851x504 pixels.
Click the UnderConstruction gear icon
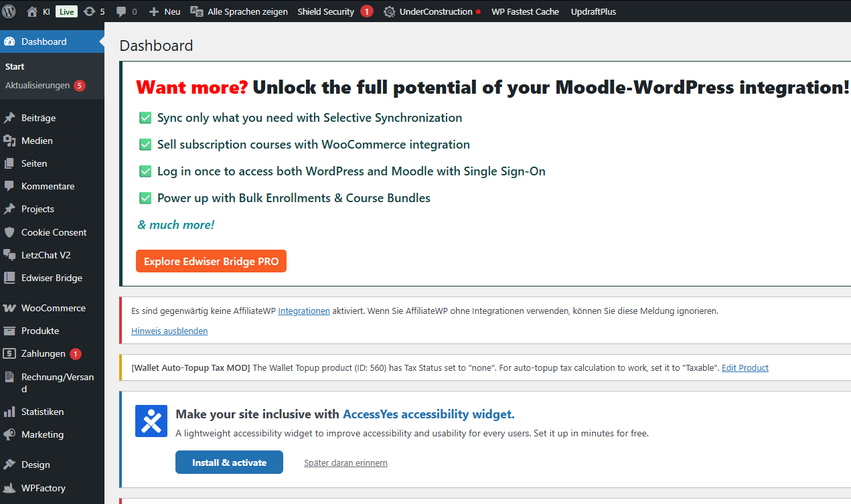coord(389,11)
